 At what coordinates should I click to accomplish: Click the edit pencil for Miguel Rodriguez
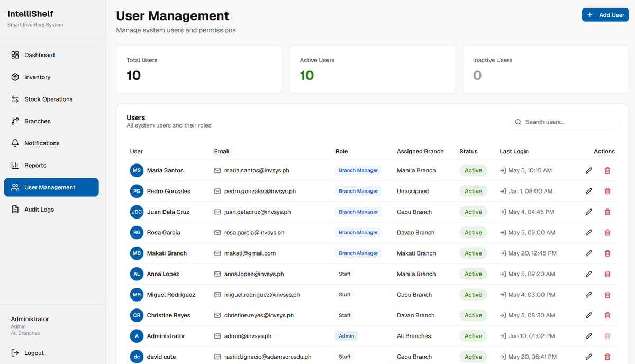[589, 295]
